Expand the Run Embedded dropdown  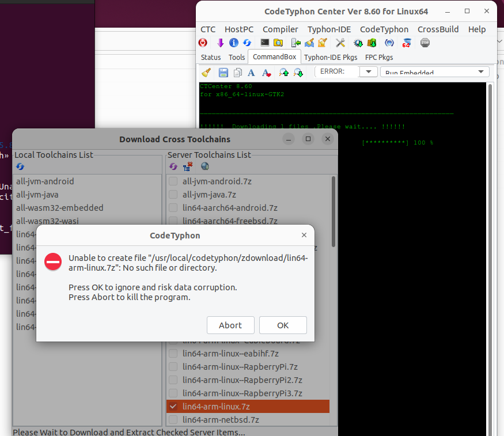(481, 71)
